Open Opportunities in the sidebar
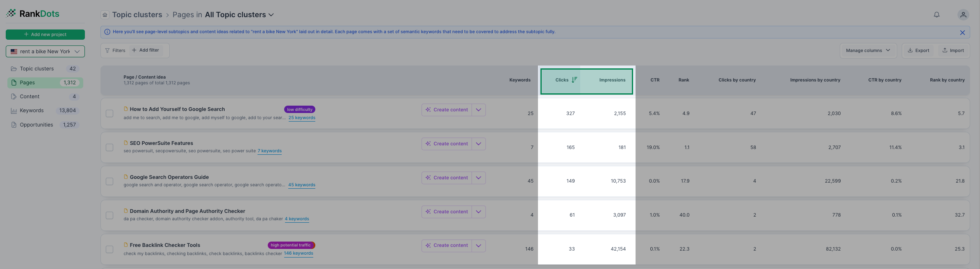The width and height of the screenshot is (980, 269). coord(45,125)
